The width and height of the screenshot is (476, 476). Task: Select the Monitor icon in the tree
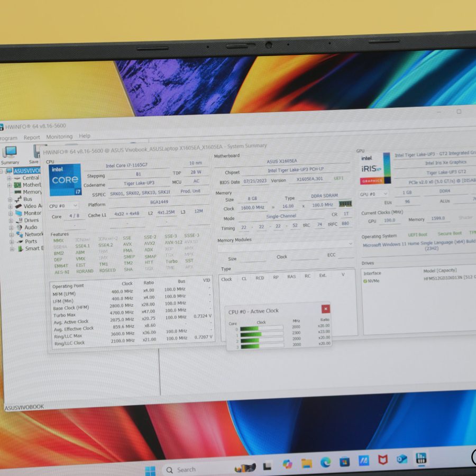pos(19,213)
